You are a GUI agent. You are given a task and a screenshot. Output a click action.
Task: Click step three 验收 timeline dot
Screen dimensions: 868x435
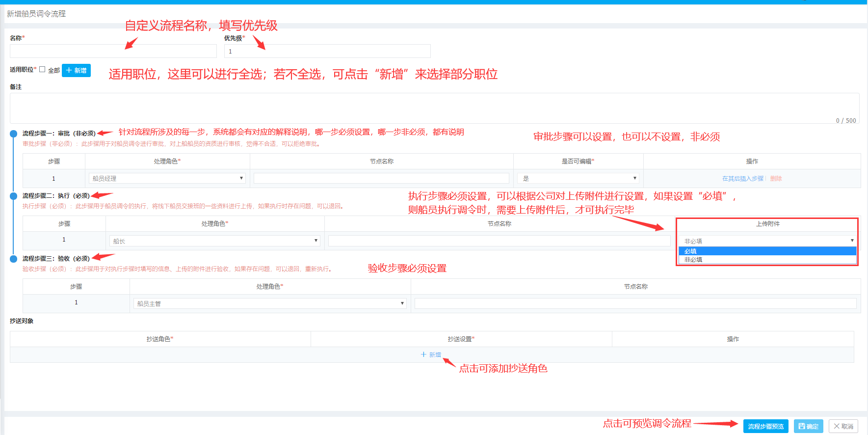point(14,259)
